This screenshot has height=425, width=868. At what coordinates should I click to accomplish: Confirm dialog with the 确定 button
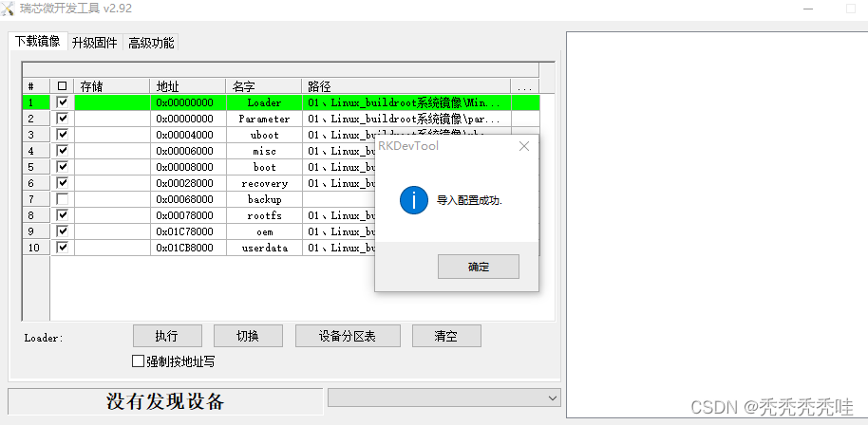(x=479, y=267)
